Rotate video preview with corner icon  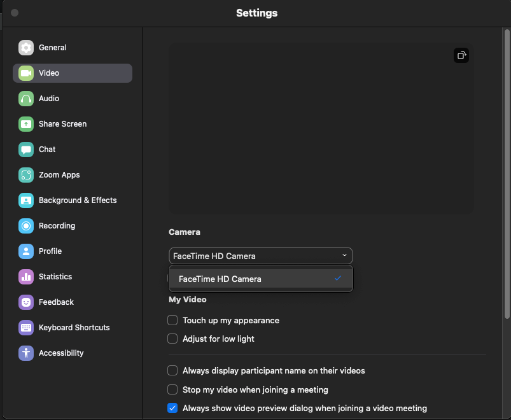pyautogui.click(x=461, y=55)
